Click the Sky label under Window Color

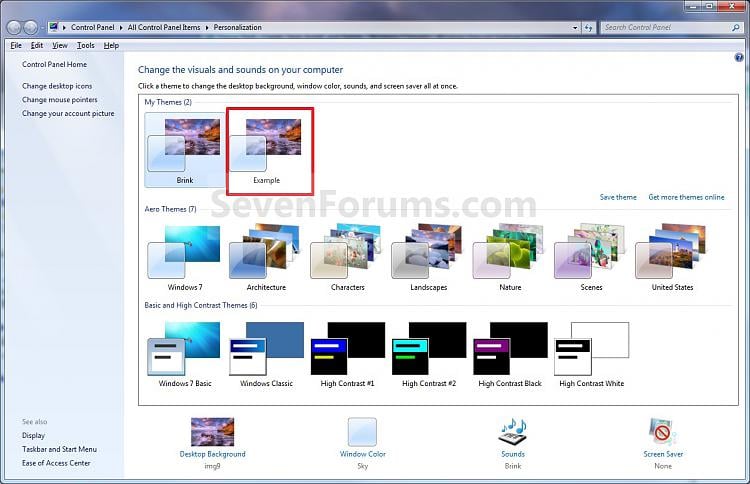coord(363,466)
